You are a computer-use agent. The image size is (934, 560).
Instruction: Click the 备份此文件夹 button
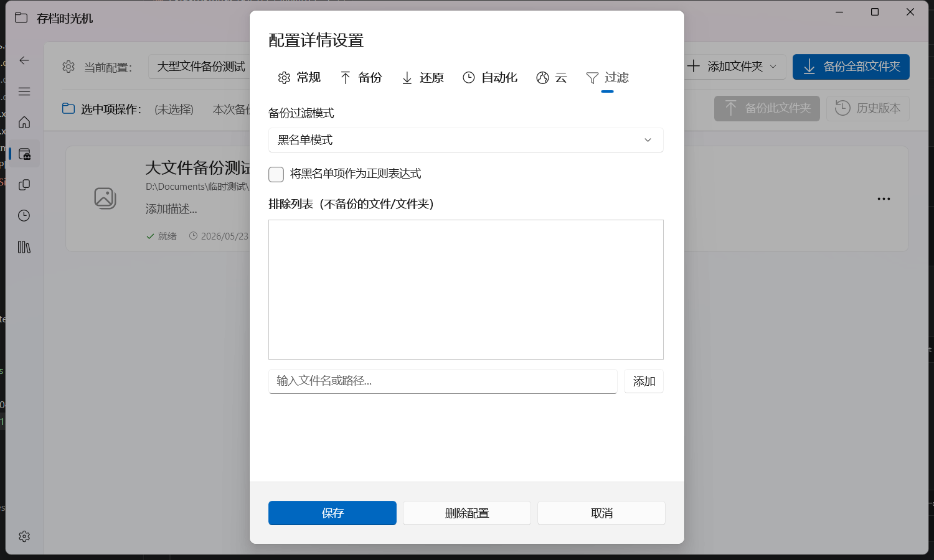767,108
